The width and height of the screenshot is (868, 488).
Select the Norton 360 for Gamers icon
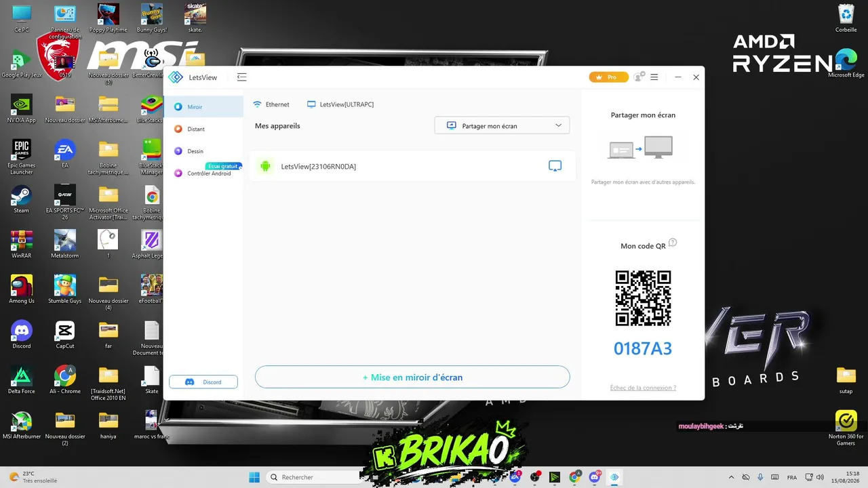coord(846,429)
